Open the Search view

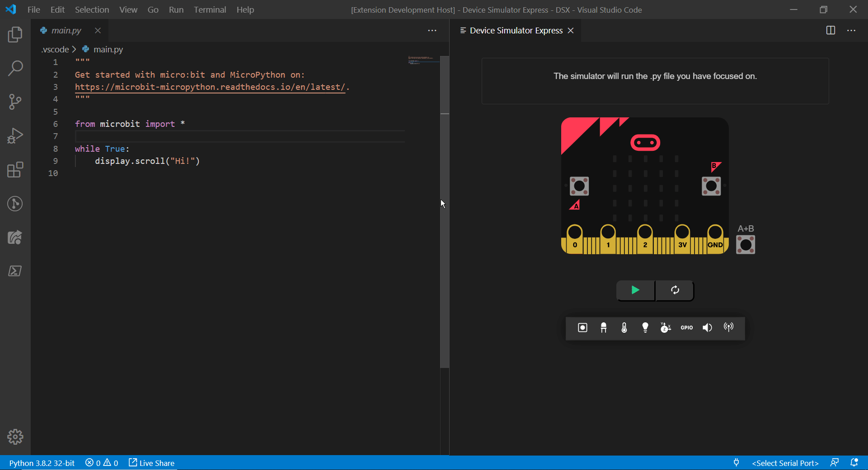click(x=15, y=68)
